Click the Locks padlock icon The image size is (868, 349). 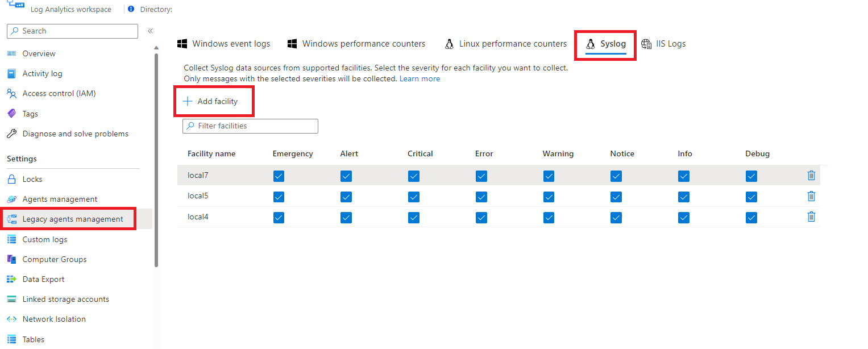click(11, 179)
